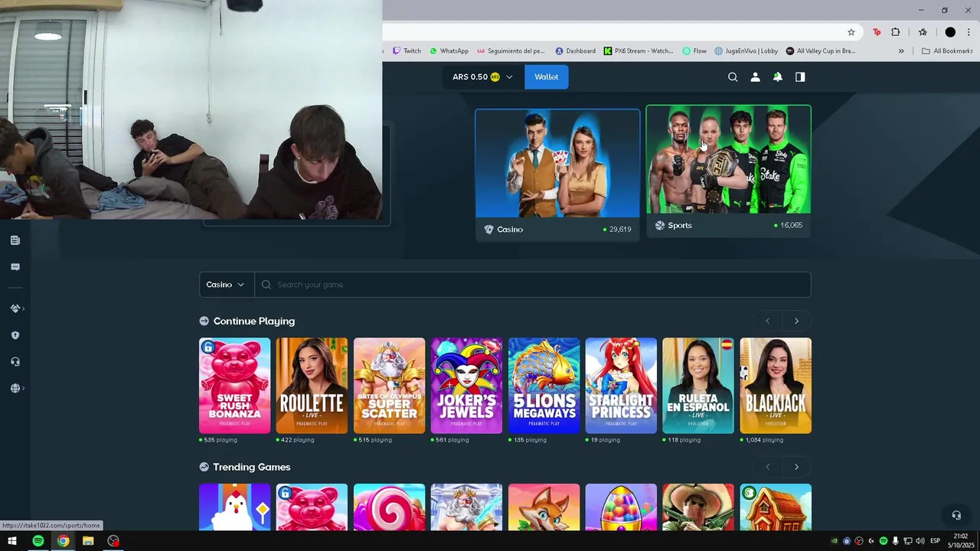
Task: Open the chicken game in Trending Games
Action: (234, 507)
